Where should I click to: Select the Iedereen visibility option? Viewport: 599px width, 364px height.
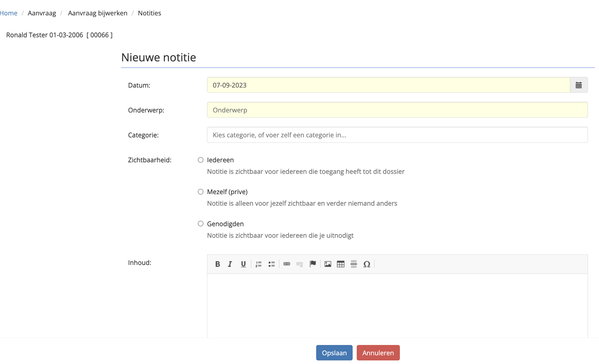coord(201,160)
